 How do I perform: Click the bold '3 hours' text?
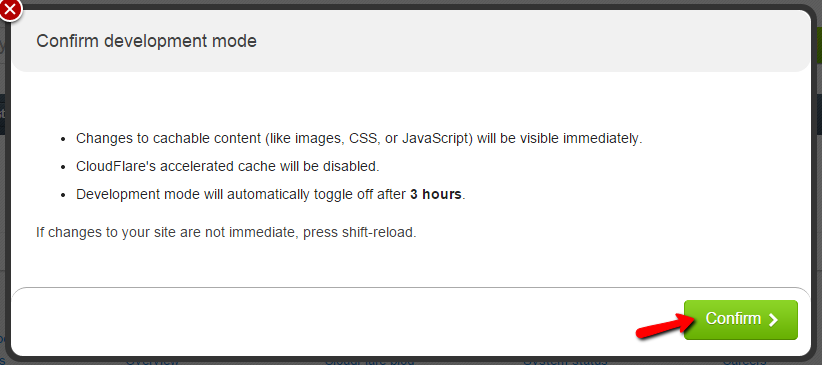(x=436, y=195)
